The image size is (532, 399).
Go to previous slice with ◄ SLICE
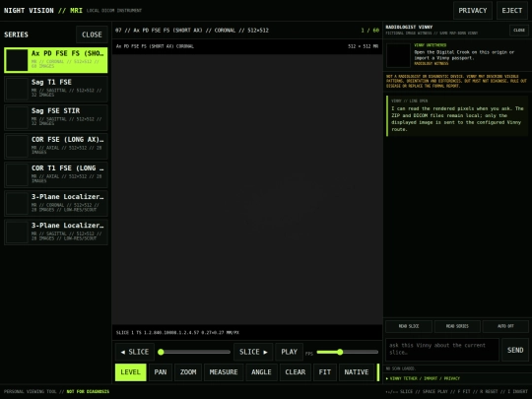click(x=135, y=352)
